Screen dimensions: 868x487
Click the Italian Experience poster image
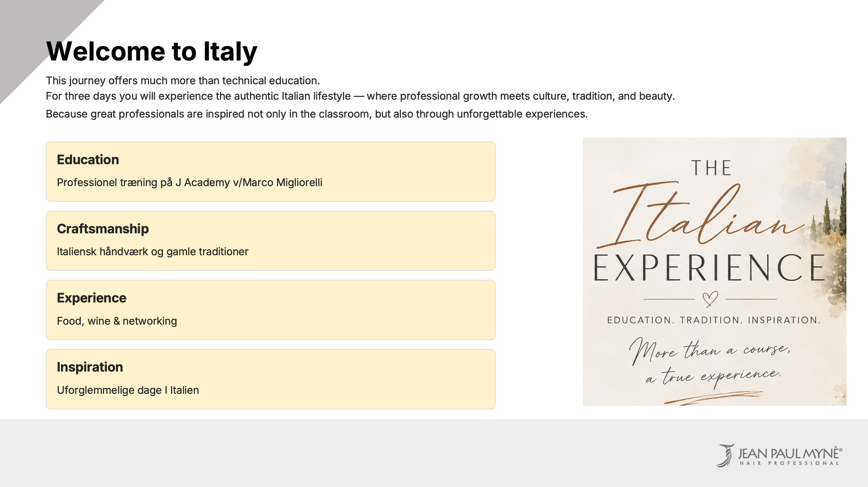coord(714,271)
